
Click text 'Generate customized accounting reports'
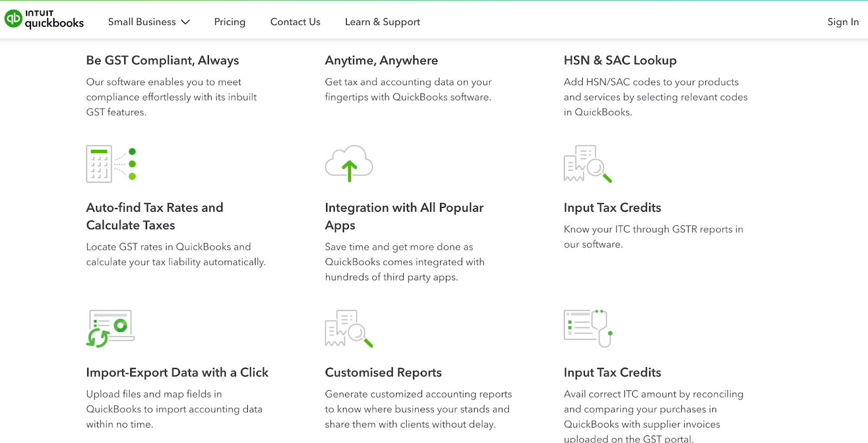[418, 394]
